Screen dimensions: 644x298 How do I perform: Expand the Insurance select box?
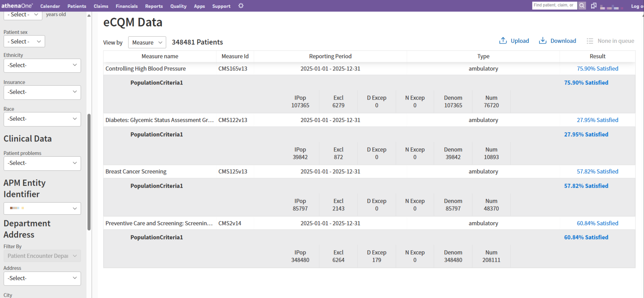(x=42, y=92)
